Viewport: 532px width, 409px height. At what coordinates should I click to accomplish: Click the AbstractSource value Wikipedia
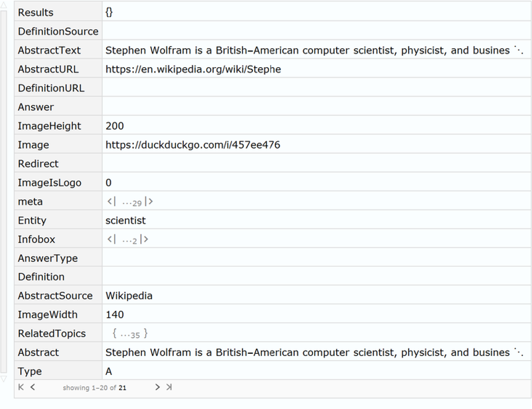point(129,296)
